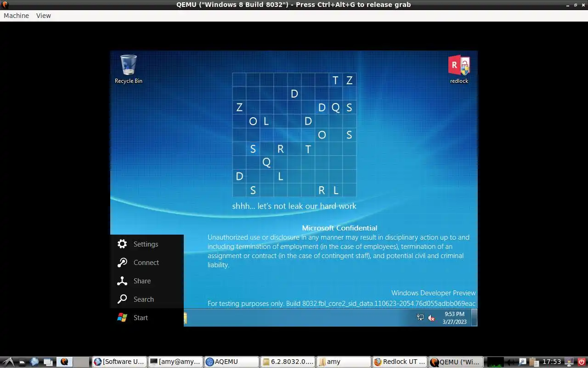Click the magnifier icon in host tray

(523, 362)
